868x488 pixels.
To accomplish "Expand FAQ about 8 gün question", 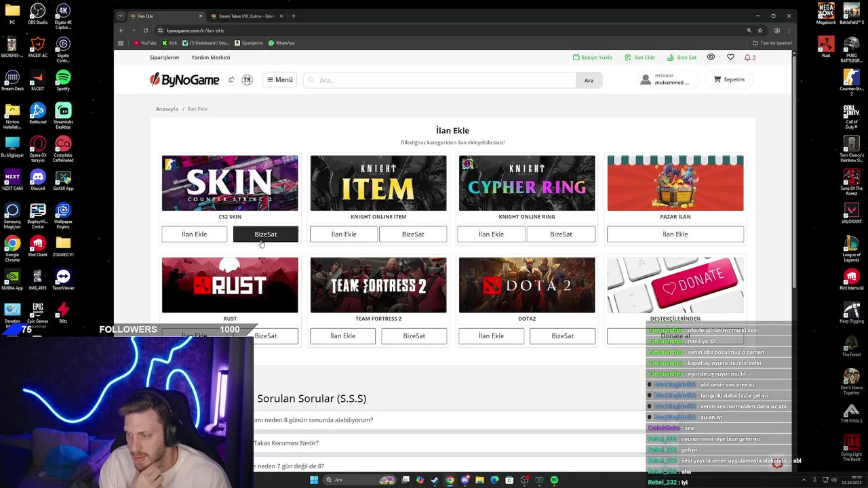I will click(x=451, y=420).
